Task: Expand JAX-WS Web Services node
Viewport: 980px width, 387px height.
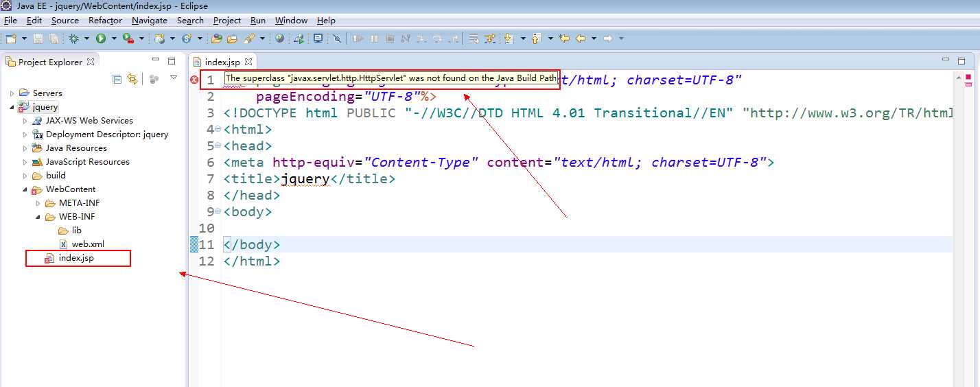Action: tap(25, 121)
